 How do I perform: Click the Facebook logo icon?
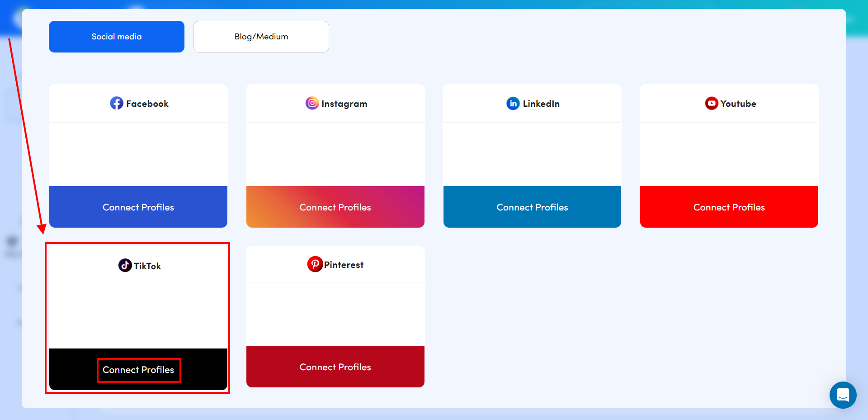(x=117, y=103)
